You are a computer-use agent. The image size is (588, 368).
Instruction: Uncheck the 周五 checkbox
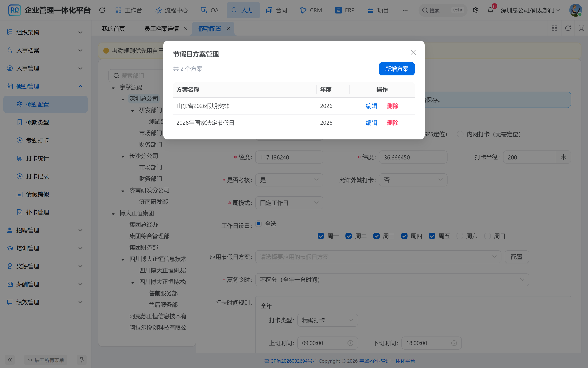tap(432, 236)
